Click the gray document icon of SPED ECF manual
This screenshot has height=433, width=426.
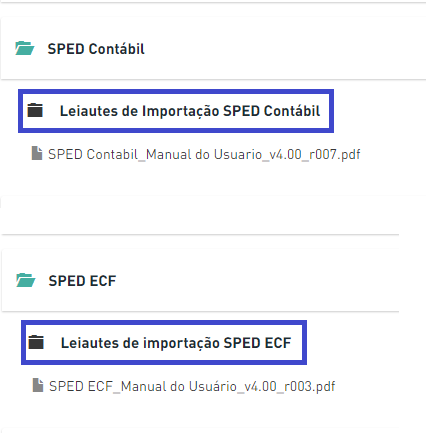(x=38, y=385)
